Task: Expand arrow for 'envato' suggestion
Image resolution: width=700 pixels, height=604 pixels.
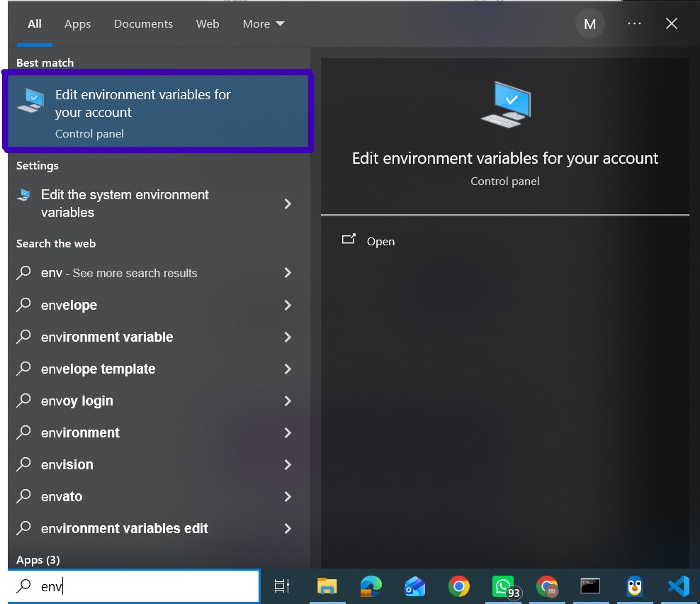Action: (x=288, y=496)
